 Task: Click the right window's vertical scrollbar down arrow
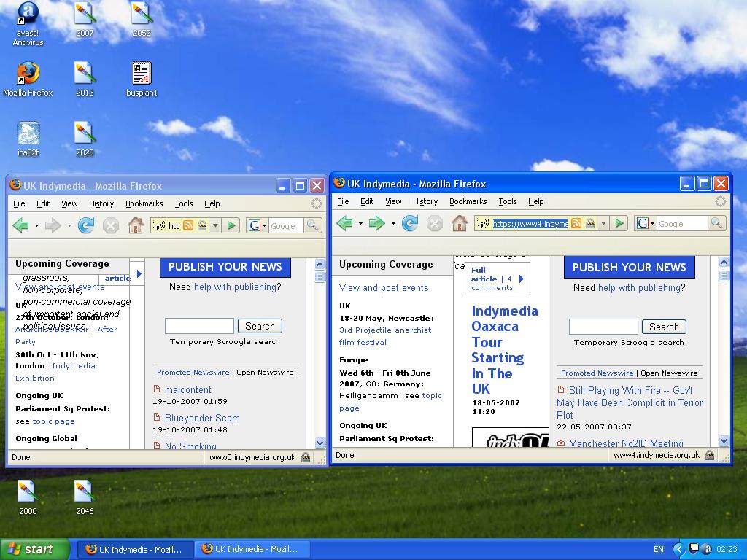pyautogui.click(x=724, y=440)
